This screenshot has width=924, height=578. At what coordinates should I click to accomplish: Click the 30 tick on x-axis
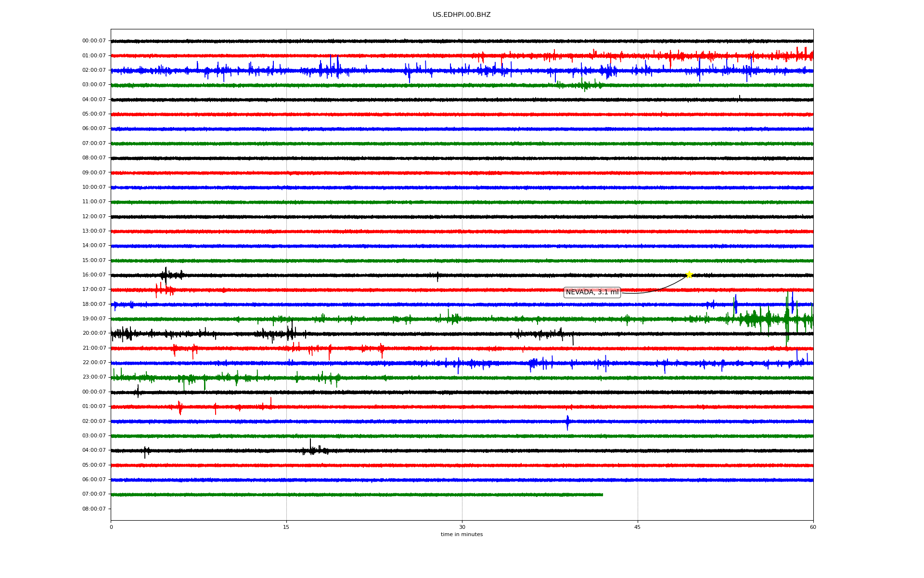coord(462,527)
